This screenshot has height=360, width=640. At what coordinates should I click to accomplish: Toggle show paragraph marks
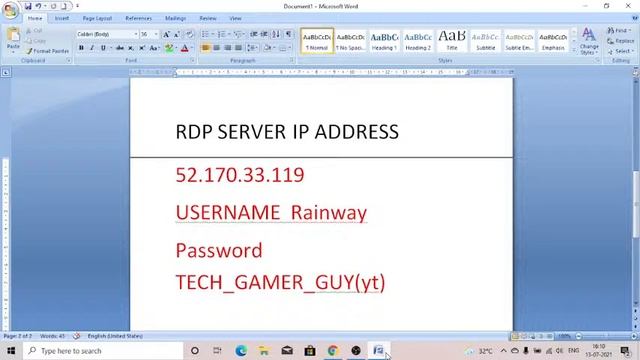tap(289, 34)
